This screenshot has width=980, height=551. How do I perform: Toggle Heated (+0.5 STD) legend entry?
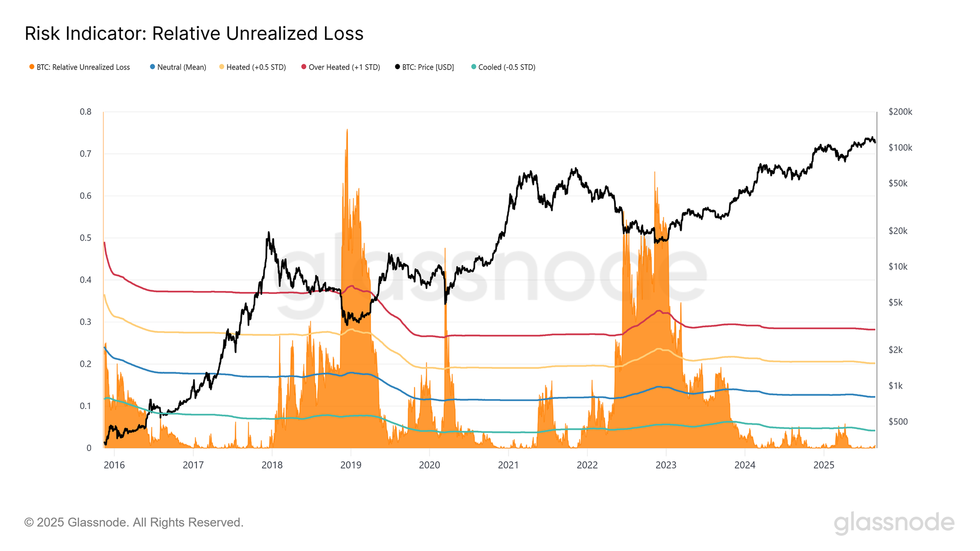tap(253, 67)
